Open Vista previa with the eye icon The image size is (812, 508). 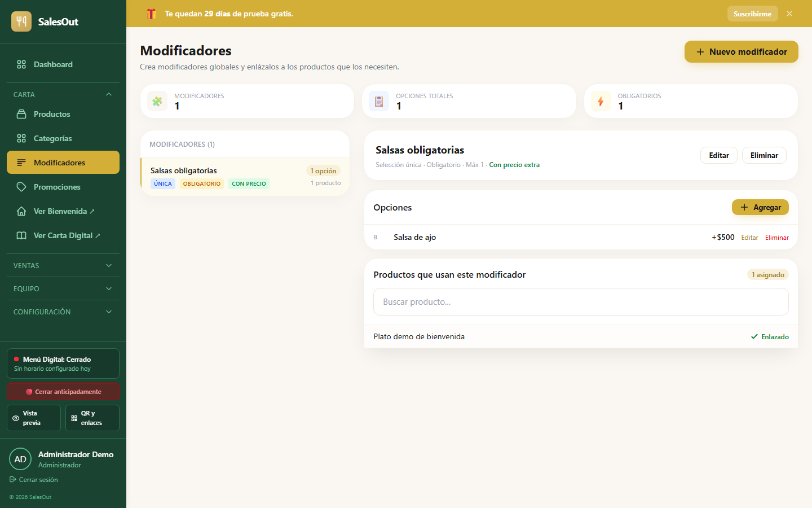(34, 418)
